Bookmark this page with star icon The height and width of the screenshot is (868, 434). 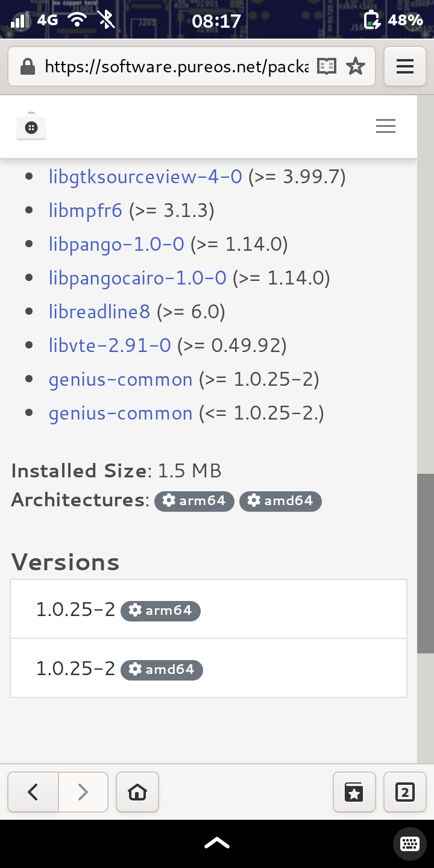tap(356, 66)
